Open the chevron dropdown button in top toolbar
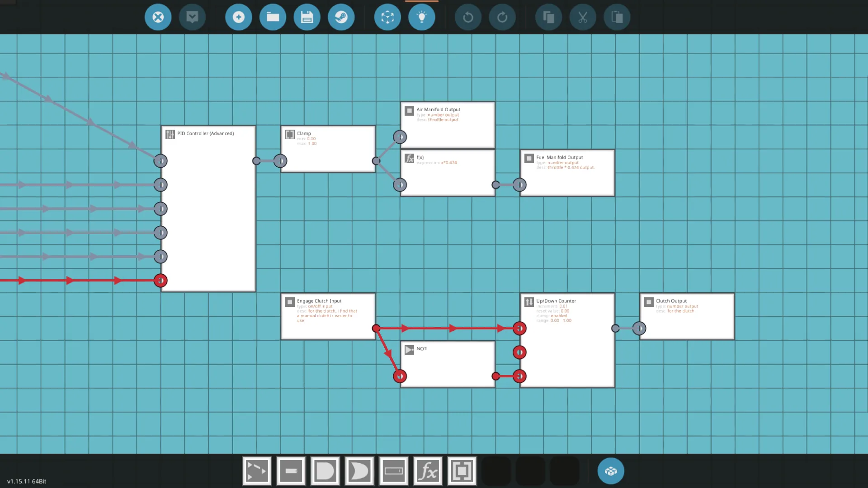This screenshot has height=488, width=868. (x=192, y=17)
